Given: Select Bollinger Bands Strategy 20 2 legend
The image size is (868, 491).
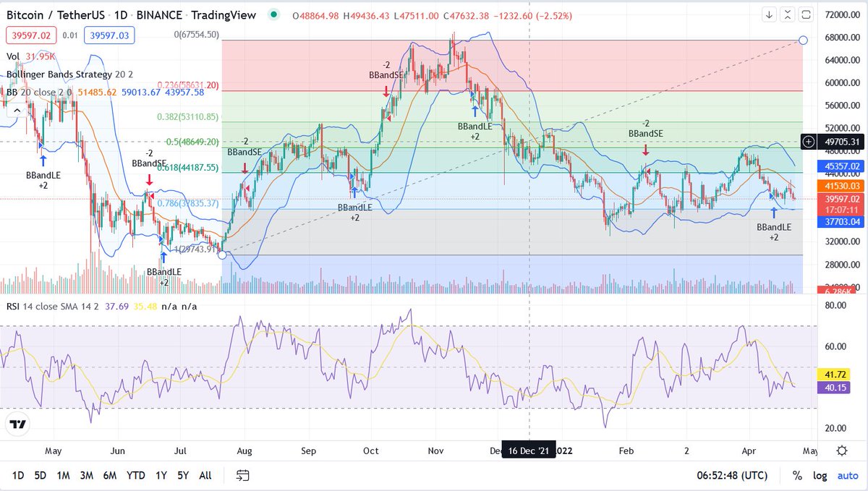Looking at the screenshot, I should (x=70, y=74).
